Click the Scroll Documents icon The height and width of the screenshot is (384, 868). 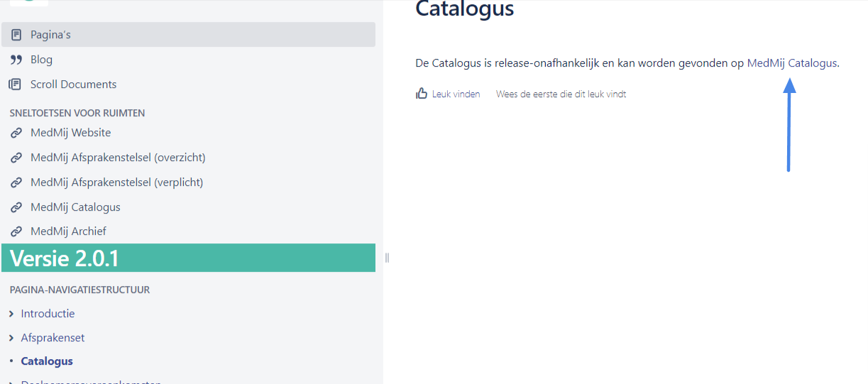(15, 84)
